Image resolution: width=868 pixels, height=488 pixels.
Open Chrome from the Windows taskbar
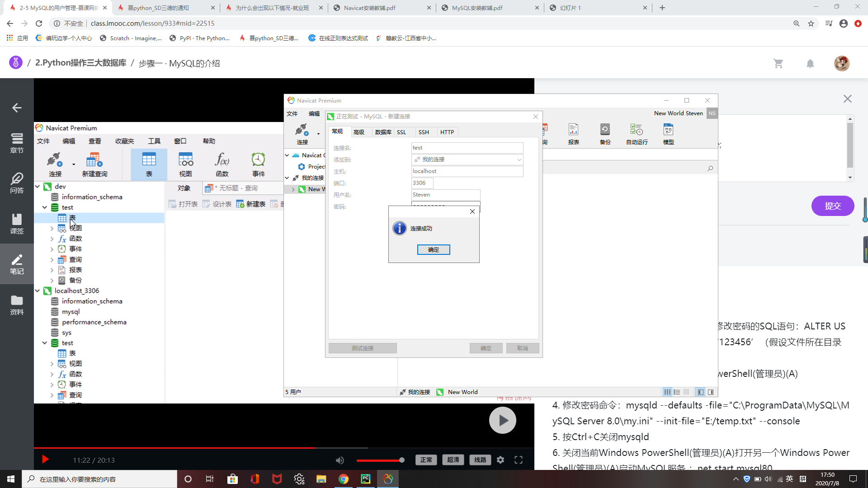(344, 479)
